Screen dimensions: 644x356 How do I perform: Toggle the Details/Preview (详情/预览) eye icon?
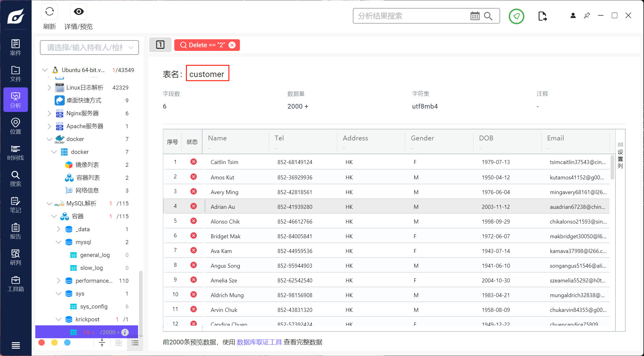(x=79, y=12)
